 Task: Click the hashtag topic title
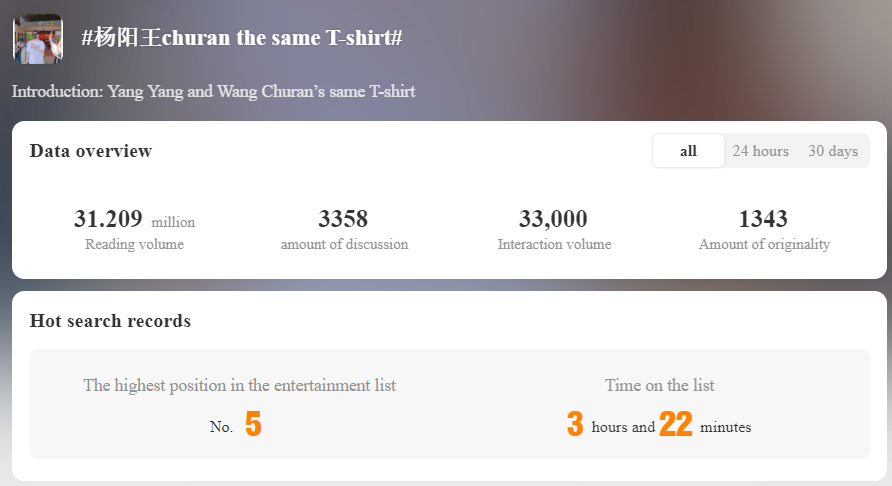coord(242,38)
